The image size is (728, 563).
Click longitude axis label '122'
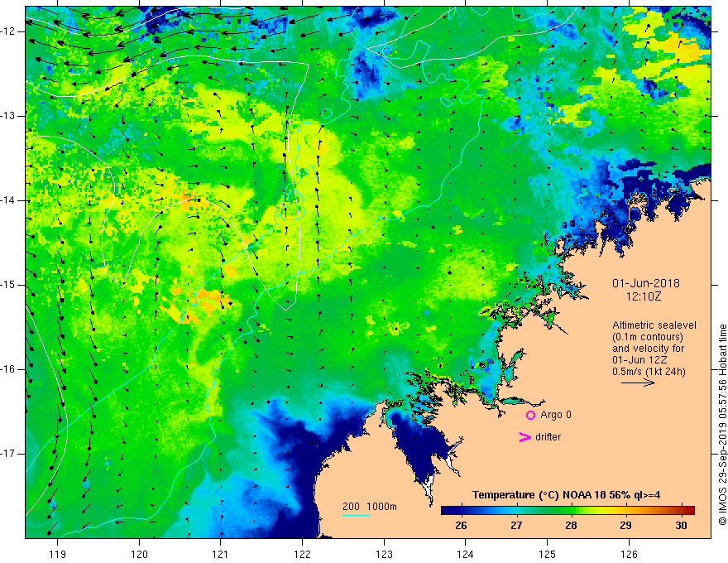(x=302, y=554)
